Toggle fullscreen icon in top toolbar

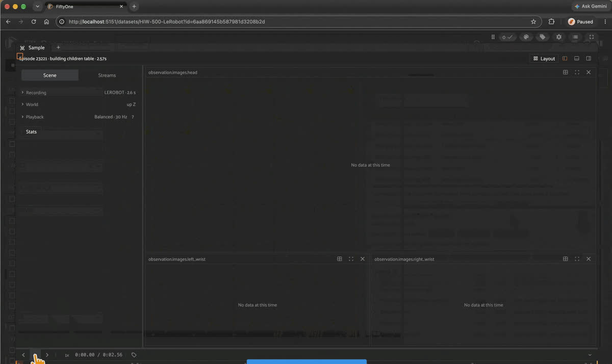(592, 37)
